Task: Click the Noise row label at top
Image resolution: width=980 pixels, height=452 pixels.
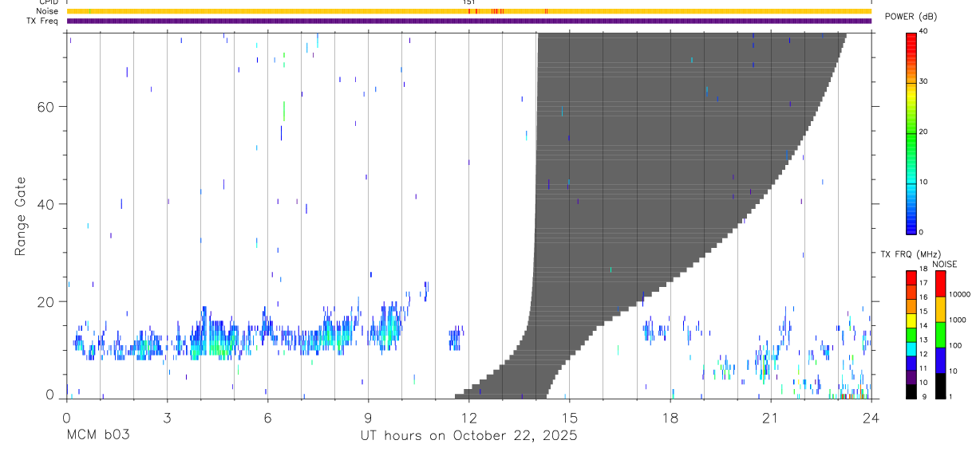Action: click(48, 11)
